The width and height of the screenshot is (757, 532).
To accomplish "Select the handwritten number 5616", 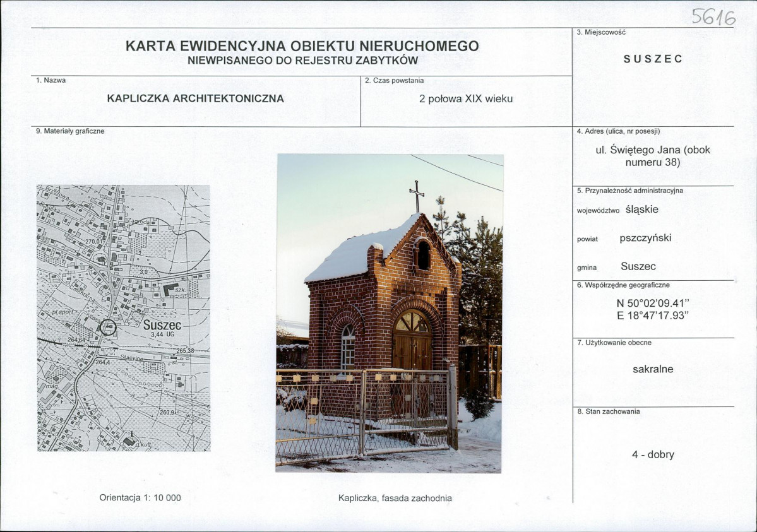I will [x=714, y=18].
